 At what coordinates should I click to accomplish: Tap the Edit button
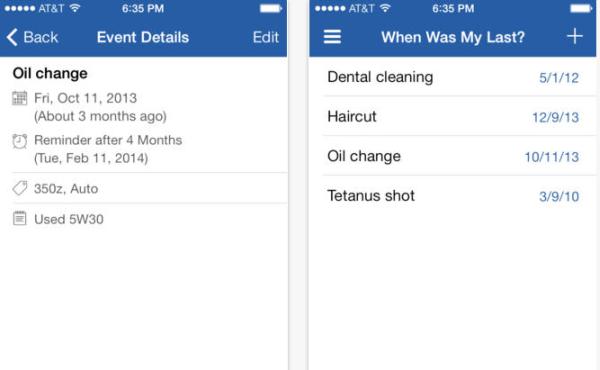tap(266, 37)
